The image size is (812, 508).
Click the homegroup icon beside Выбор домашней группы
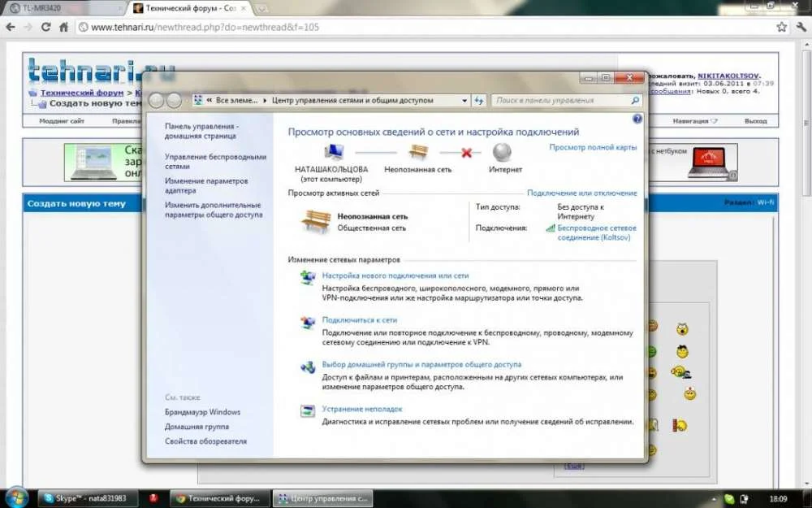(x=308, y=367)
